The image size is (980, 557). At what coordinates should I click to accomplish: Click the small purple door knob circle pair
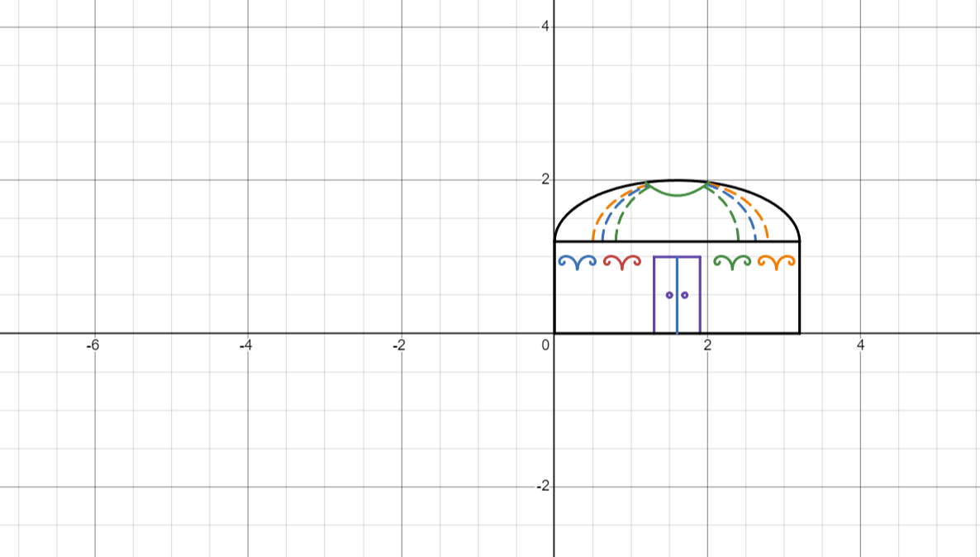tap(676, 295)
